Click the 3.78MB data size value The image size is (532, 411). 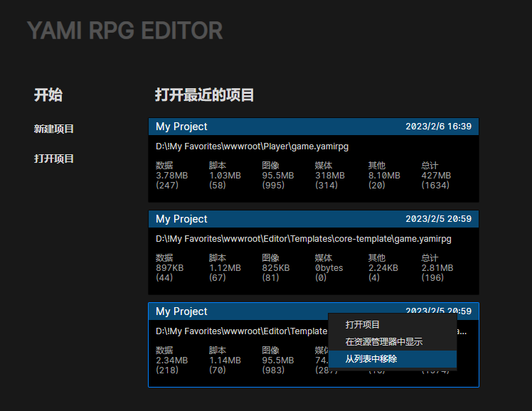click(171, 176)
